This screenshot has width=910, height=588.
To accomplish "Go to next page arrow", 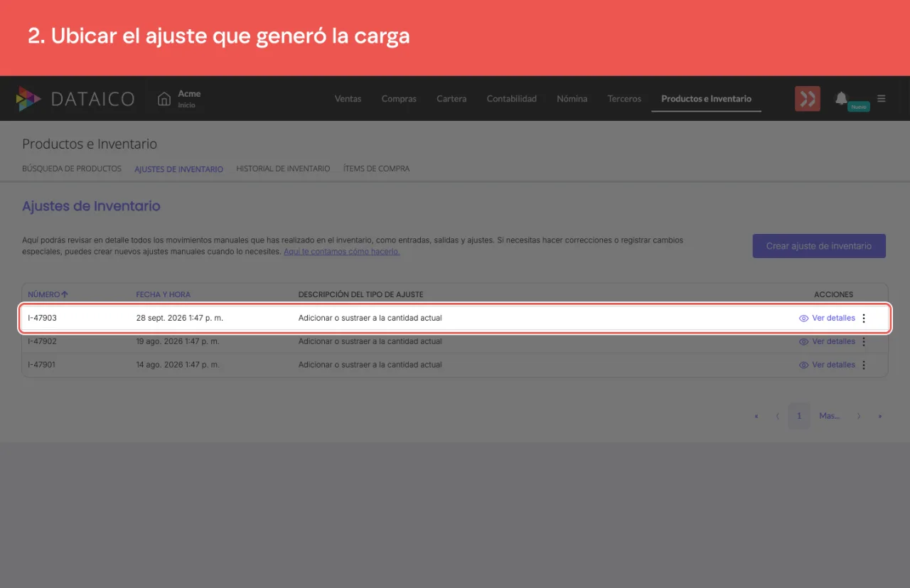I will click(859, 416).
